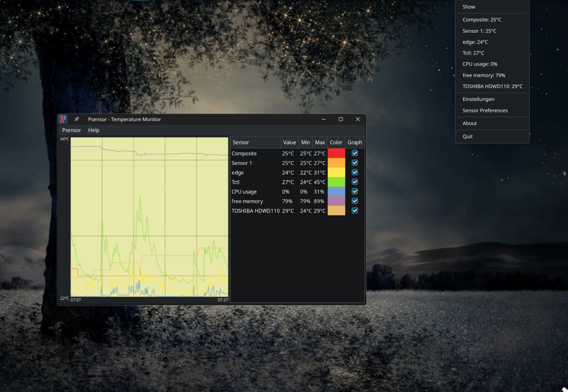The height and width of the screenshot is (392, 568).
Task: Click the Psensor thermometer app icon in title bar
Action: point(63,119)
